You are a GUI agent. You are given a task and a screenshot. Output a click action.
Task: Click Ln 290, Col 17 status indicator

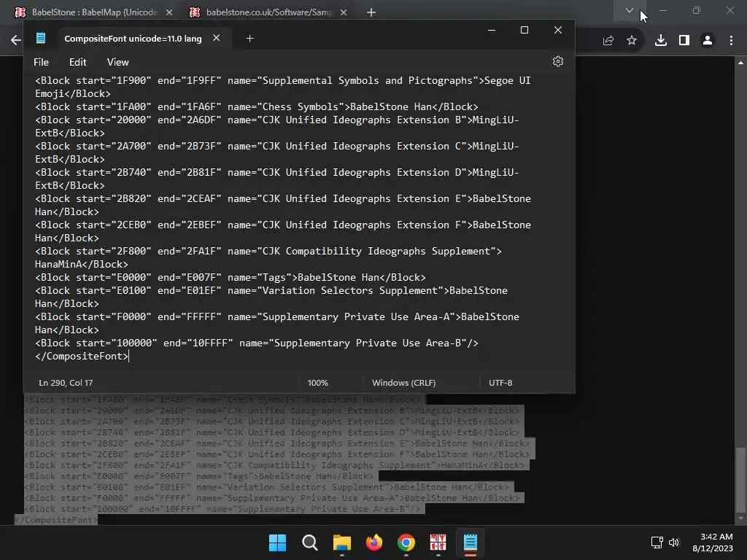point(66,382)
